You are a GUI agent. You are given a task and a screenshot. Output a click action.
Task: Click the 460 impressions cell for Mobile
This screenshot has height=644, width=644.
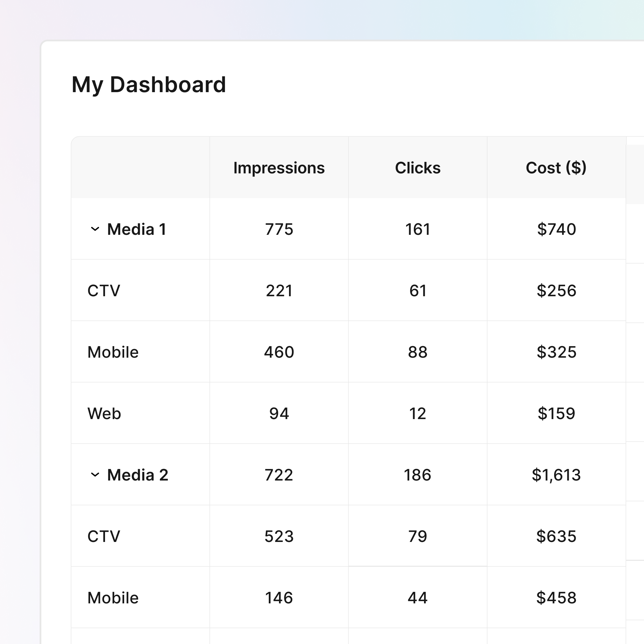[279, 352]
